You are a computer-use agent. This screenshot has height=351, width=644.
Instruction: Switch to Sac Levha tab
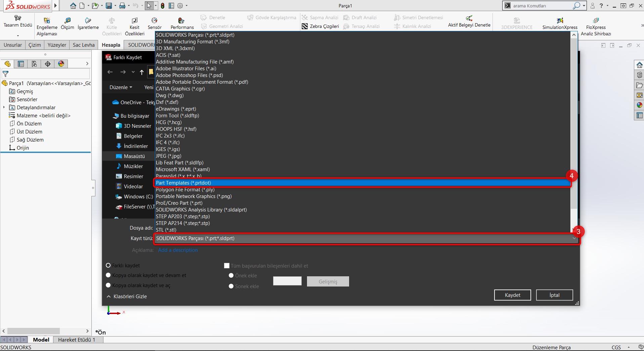pos(84,45)
